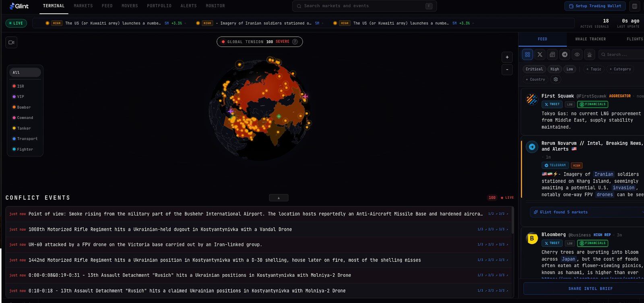
Task: Open the Markets menu item
Action: point(83,6)
